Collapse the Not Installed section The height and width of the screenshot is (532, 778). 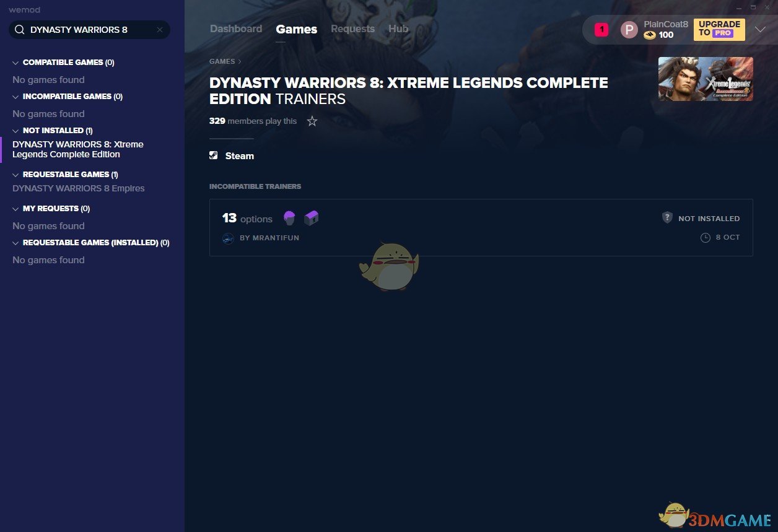[x=15, y=131]
